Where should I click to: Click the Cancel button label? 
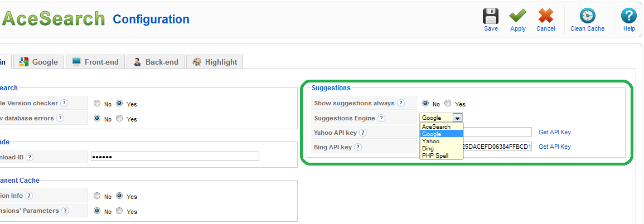coord(546,29)
